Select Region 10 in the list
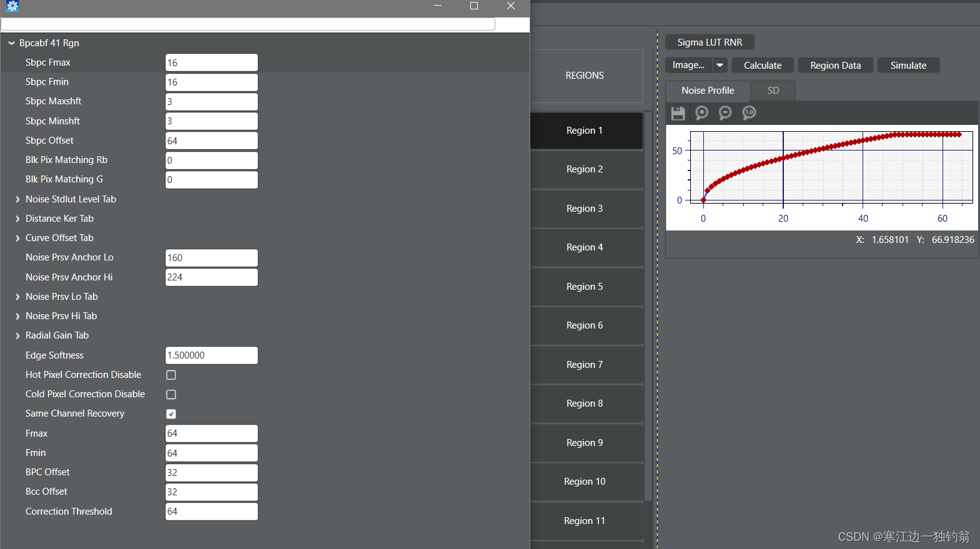 [586, 482]
